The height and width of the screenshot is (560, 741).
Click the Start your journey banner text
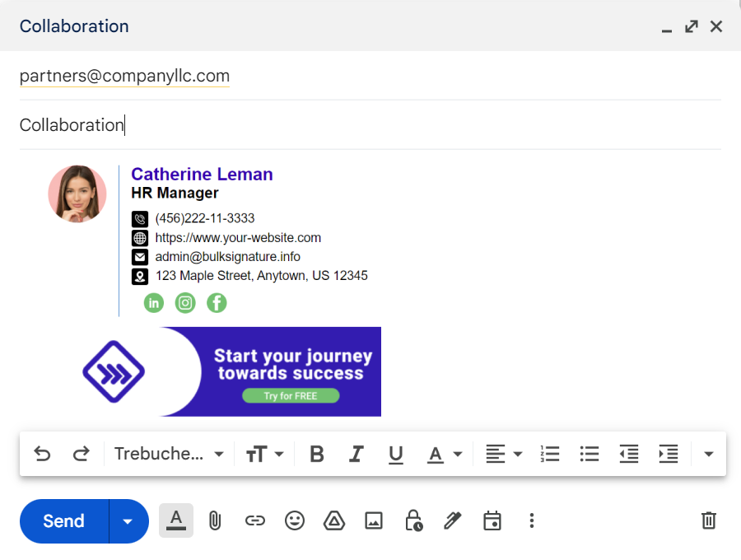(292, 364)
